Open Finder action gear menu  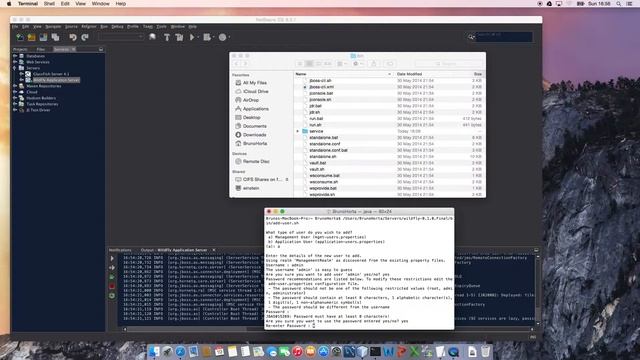point(358,64)
